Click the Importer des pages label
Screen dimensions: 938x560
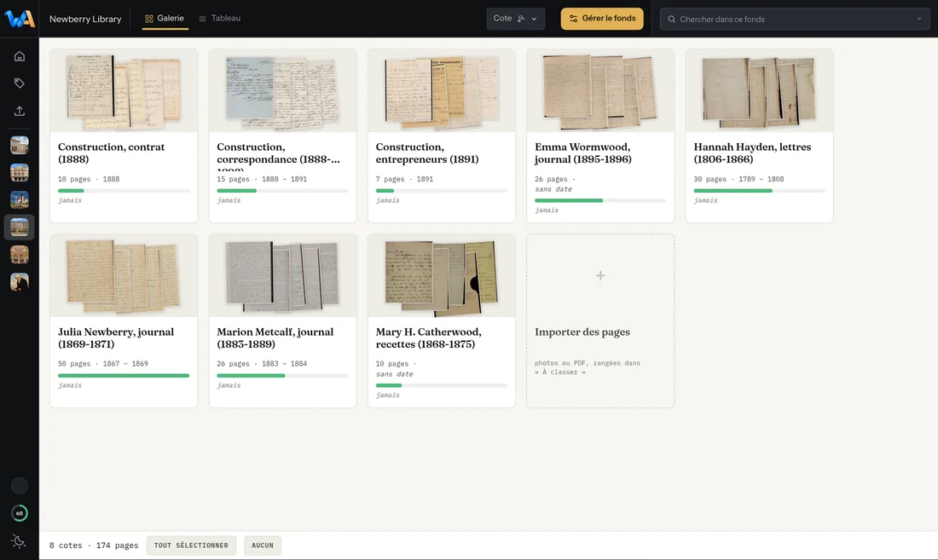[582, 332]
